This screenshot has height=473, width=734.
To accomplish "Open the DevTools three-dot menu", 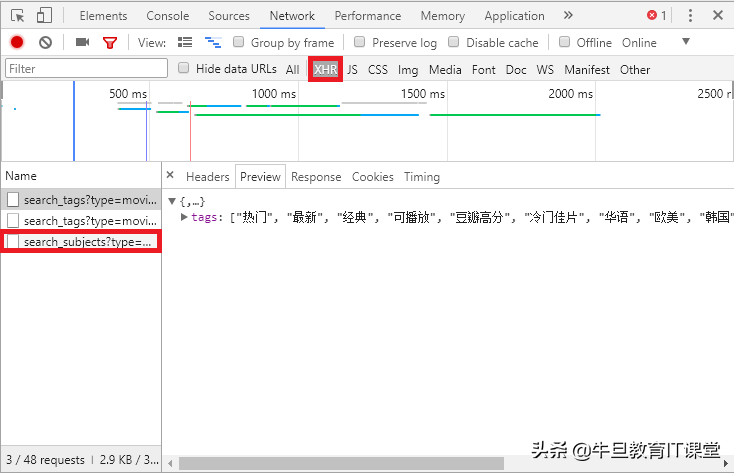I will click(x=690, y=15).
